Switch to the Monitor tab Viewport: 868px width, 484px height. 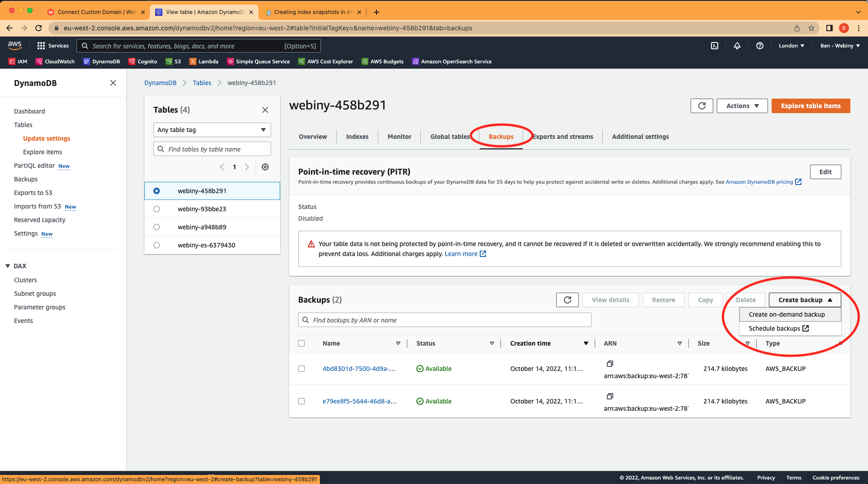(x=399, y=137)
